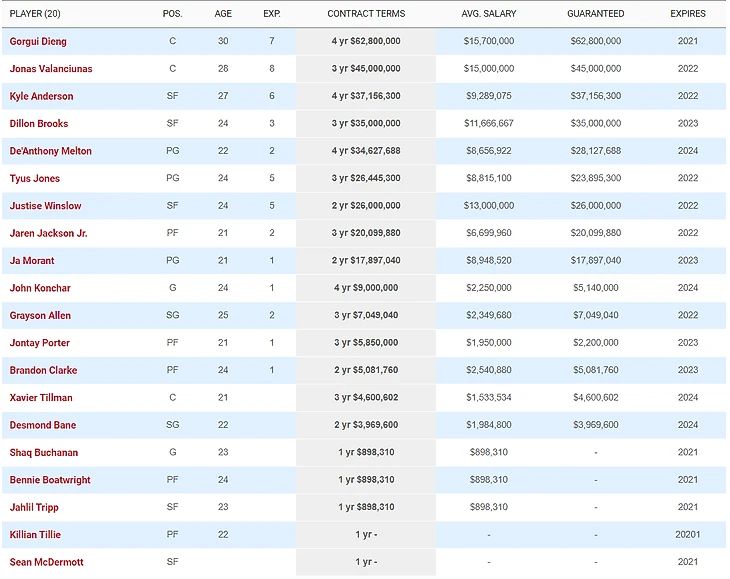Click guaranteed amount '$28,127,688'
This screenshot has height=579, width=730.
point(596,151)
